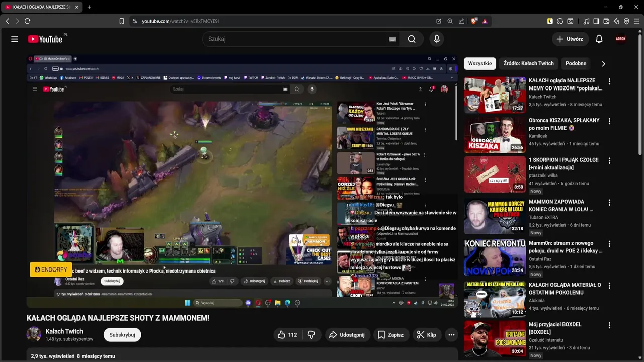Click the yellow extension icon in toolbar
This screenshot has width=644, height=362.
(x=550, y=21)
